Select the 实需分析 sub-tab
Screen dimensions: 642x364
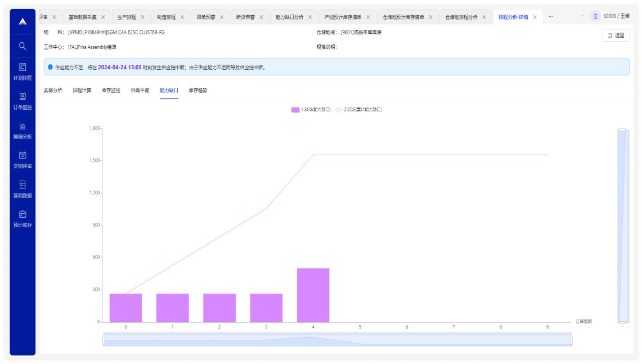(53, 91)
